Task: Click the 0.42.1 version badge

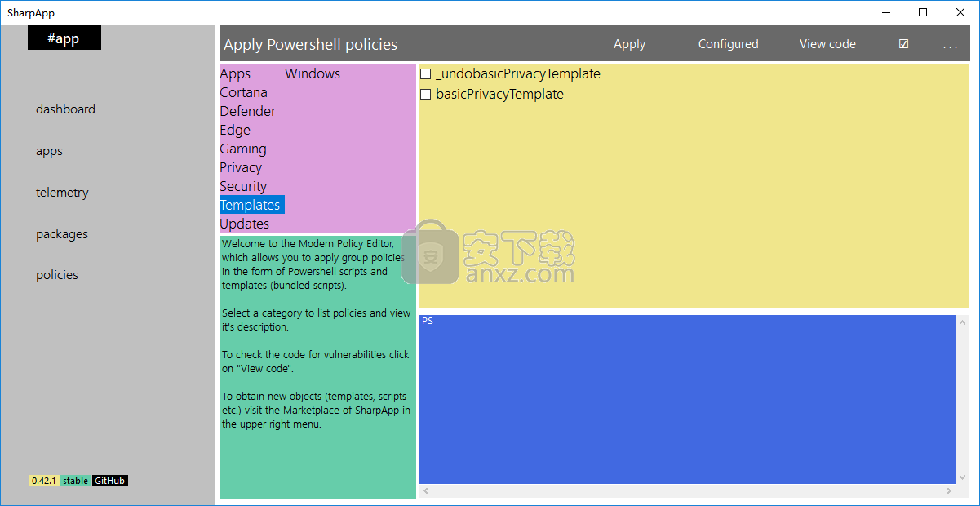Action: click(44, 481)
